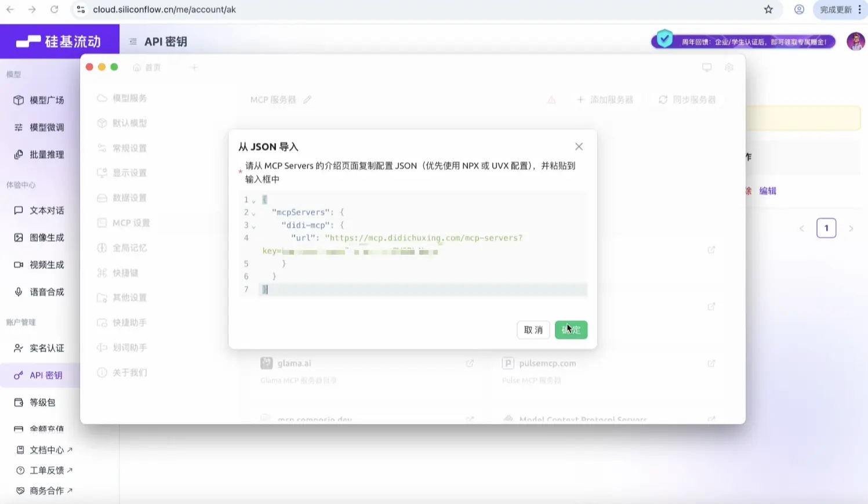This screenshot has width=868, height=504.
Task: Collapse line 1 root fold arrow
Action: [253, 201]
